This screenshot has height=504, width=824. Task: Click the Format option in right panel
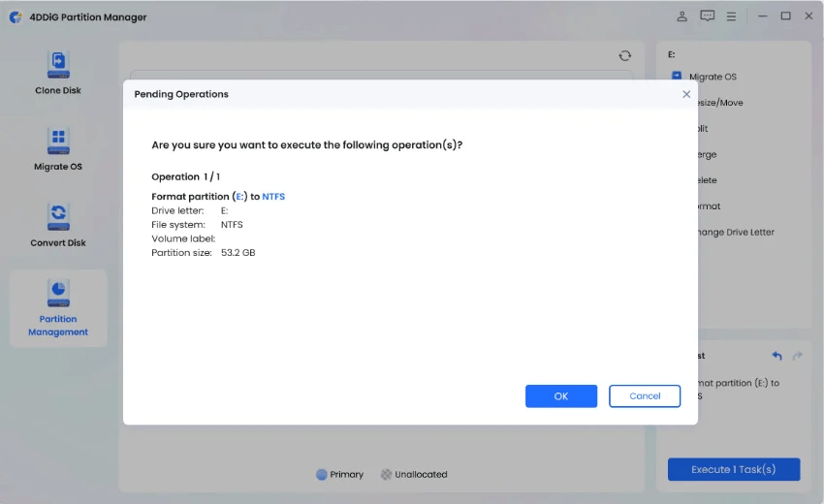tap(710, 206)
